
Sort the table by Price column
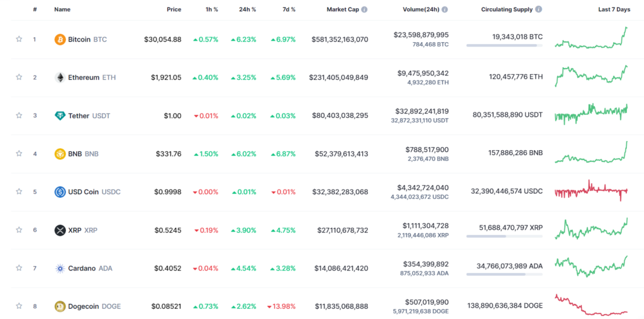(174, 9)
